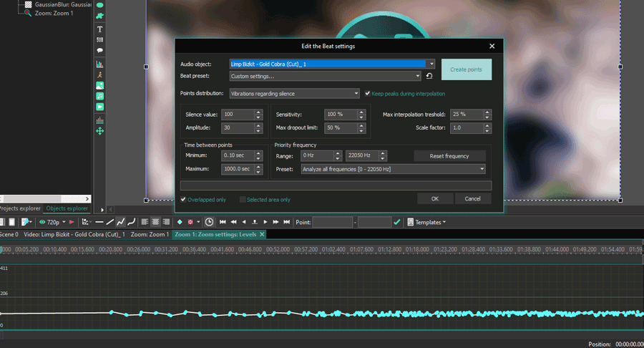The image size is (644, 348).
Task: Insert a chart object
Action: point(99,64)
